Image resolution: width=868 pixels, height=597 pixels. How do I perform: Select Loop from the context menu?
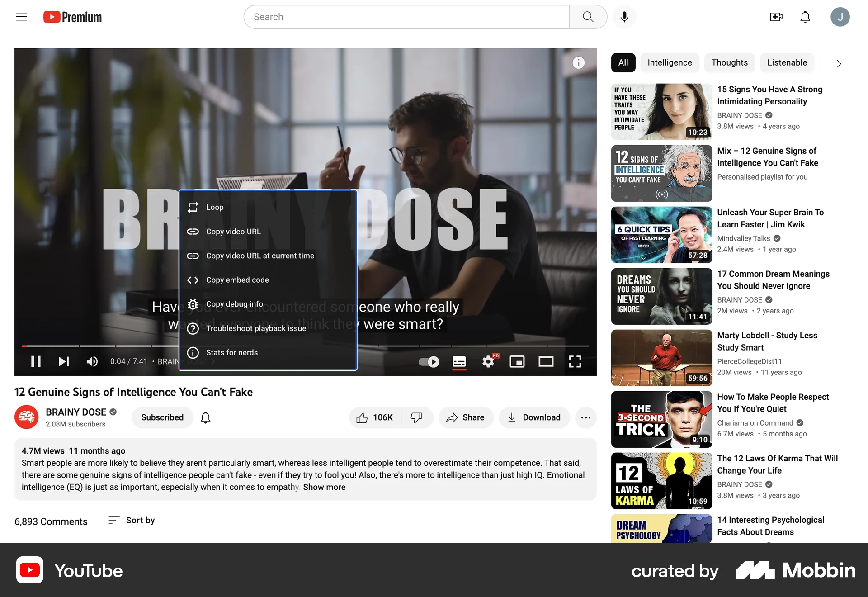pos(215,207)
